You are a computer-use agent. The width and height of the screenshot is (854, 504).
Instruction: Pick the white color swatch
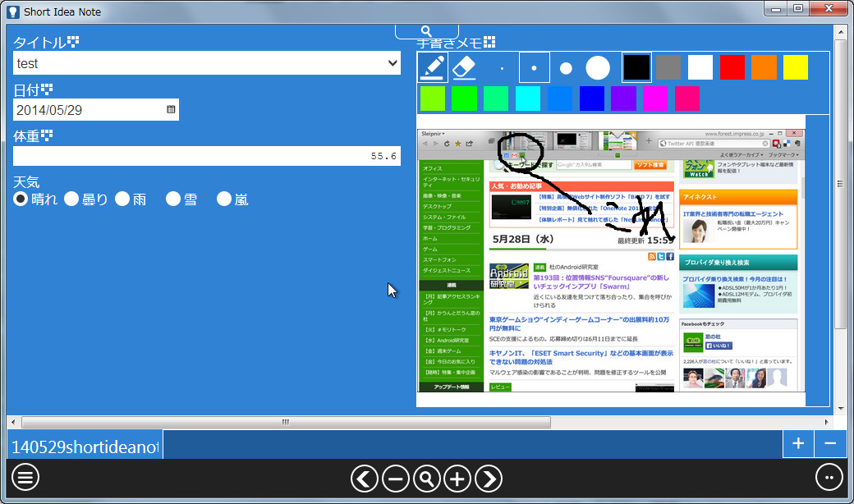pyautogui.click(x=700, y=67)
